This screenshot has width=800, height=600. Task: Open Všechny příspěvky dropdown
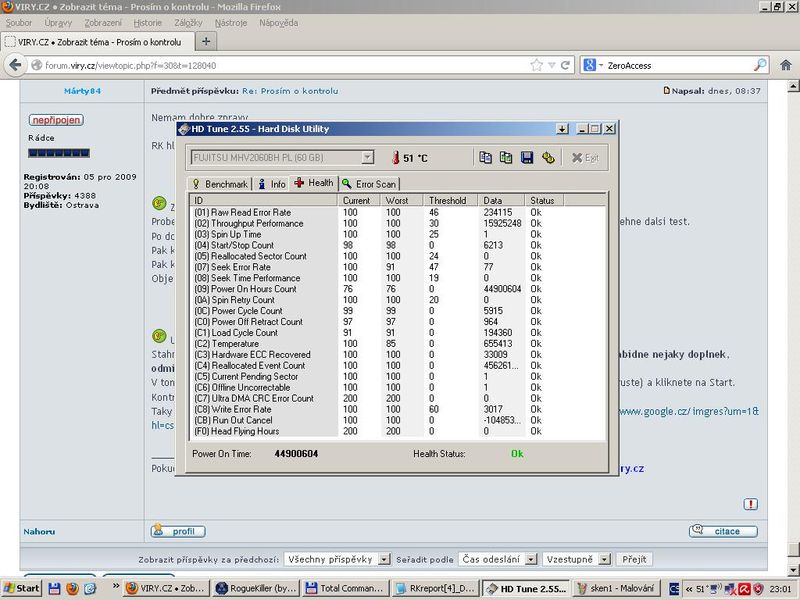(x=337, y=559)
